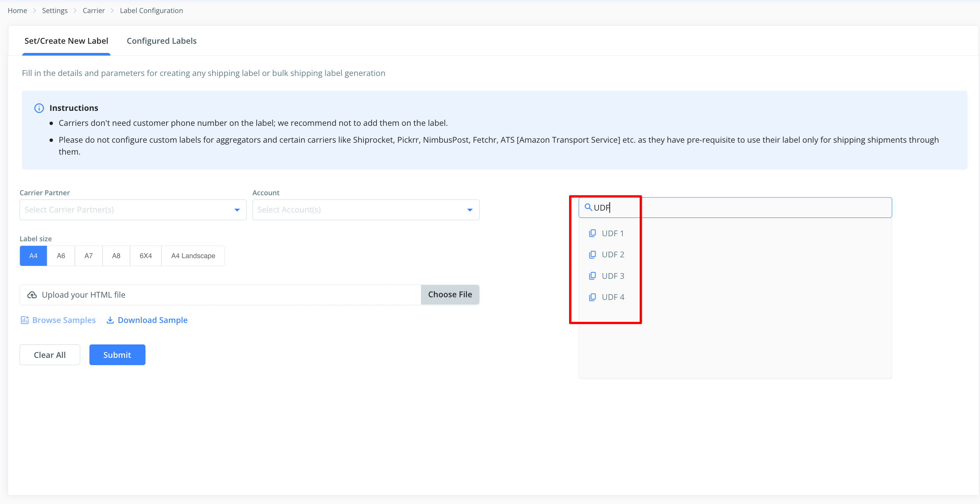Click the copy icon beside UDF 3

(592, 276)
